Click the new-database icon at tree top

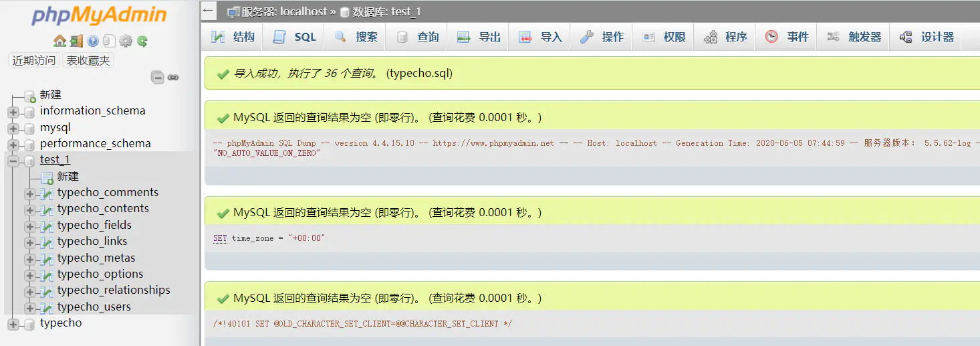pyautogui.click(x=29, y=96)
